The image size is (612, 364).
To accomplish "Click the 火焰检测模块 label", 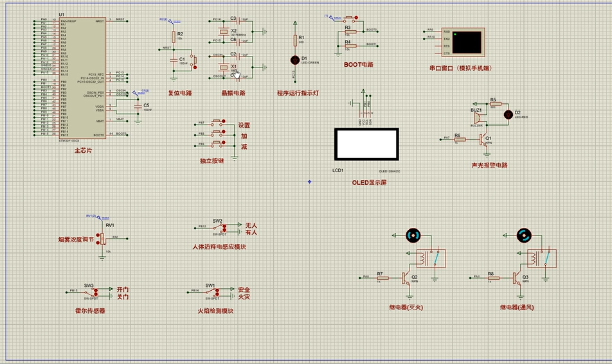I will (215, 311).
